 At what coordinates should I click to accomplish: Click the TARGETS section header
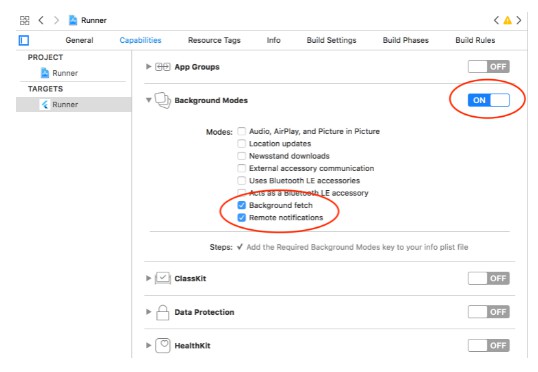[45, 89]
